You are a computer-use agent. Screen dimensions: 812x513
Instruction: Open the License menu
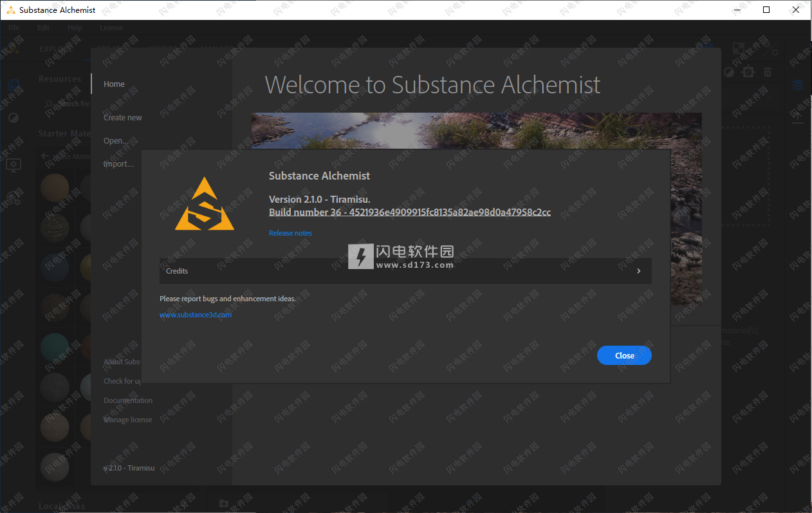[111, 28]
